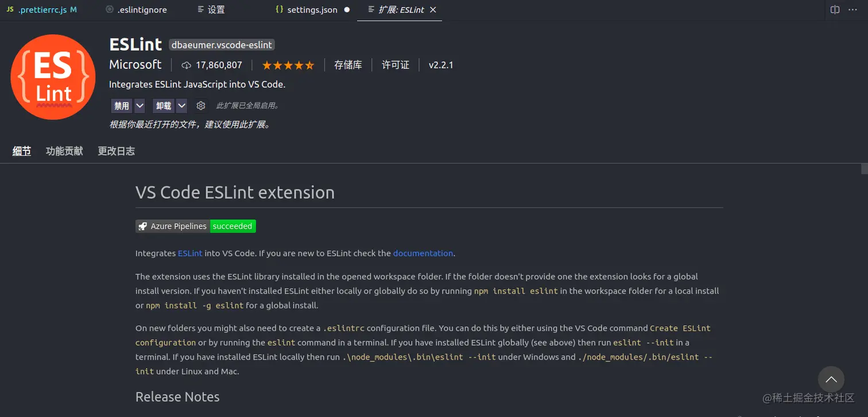Click the split editor icon

(x=835, y=10)
